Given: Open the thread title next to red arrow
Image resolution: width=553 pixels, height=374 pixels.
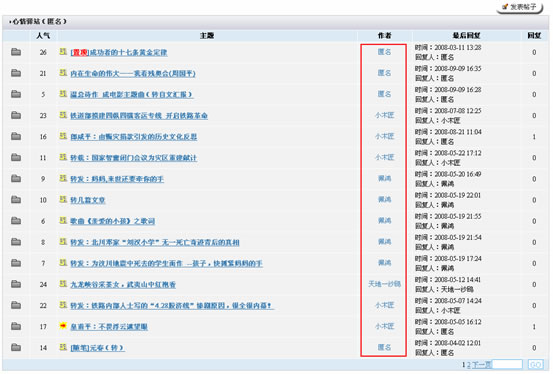Looking at the screenshot, I should click(x=109, y=327).
